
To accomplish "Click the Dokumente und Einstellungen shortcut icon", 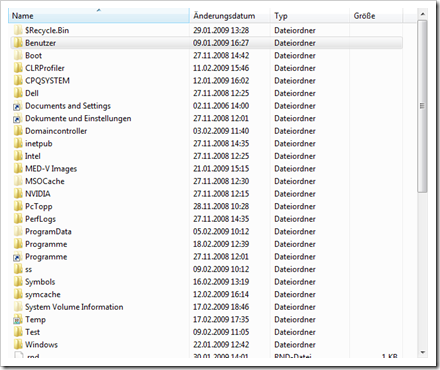I will click(17, 119).
